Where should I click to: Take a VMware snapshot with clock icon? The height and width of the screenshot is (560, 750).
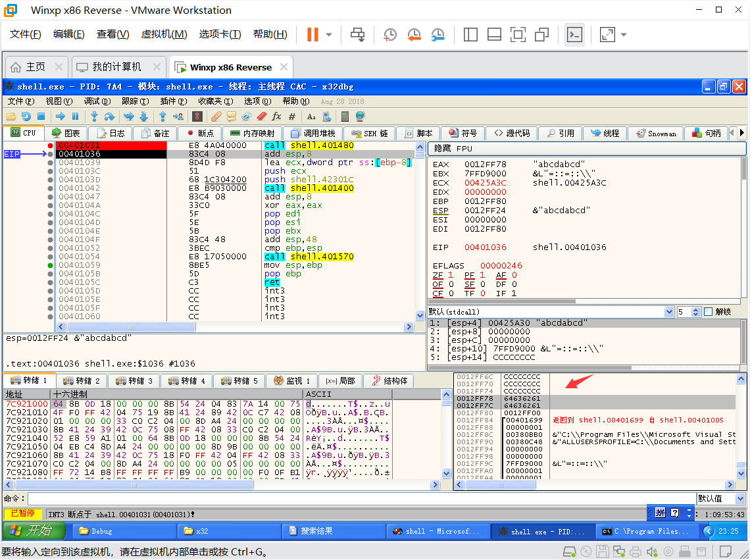coord(390,34)
